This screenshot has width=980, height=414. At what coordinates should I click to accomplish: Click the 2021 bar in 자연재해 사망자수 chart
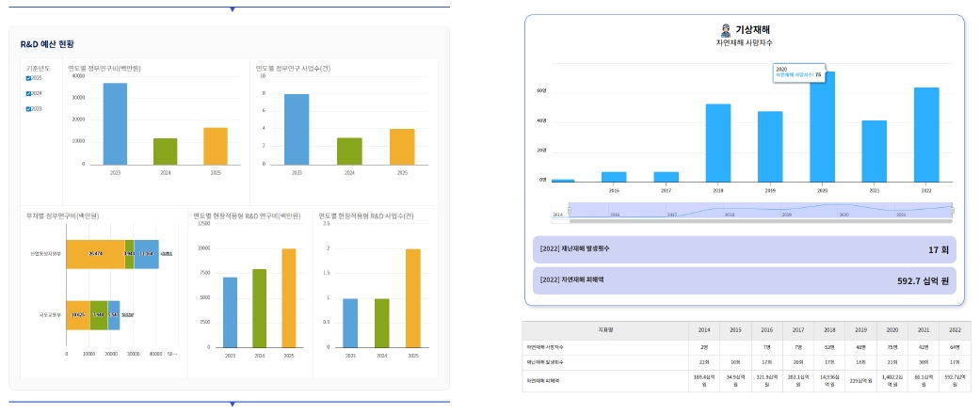click(875, 151)
